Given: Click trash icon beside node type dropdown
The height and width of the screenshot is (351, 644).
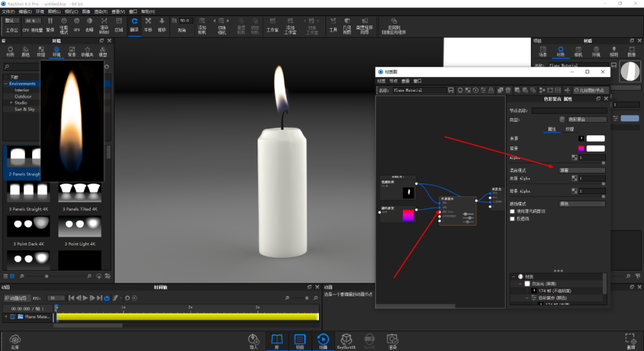Looking at the screenshot, I should coord(562,119).
